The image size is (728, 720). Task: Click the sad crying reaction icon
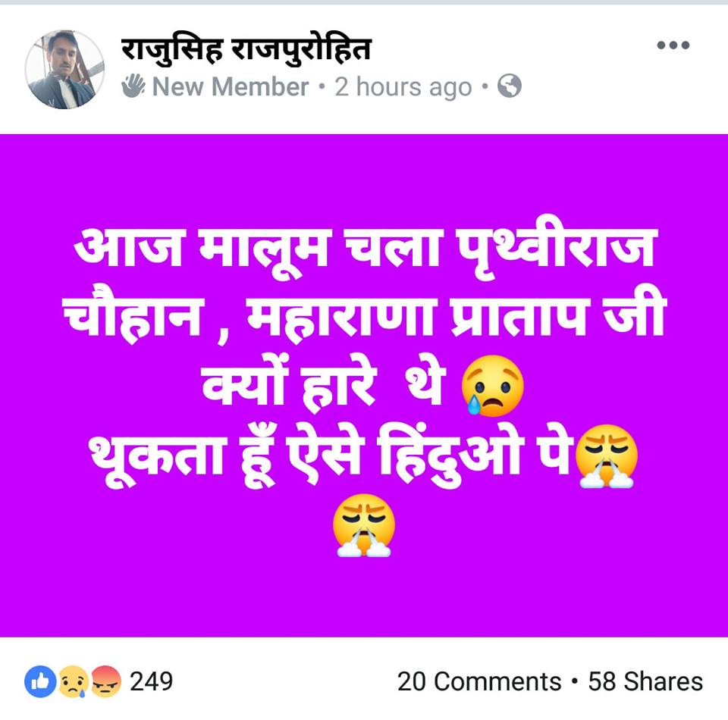coord(74,681)
